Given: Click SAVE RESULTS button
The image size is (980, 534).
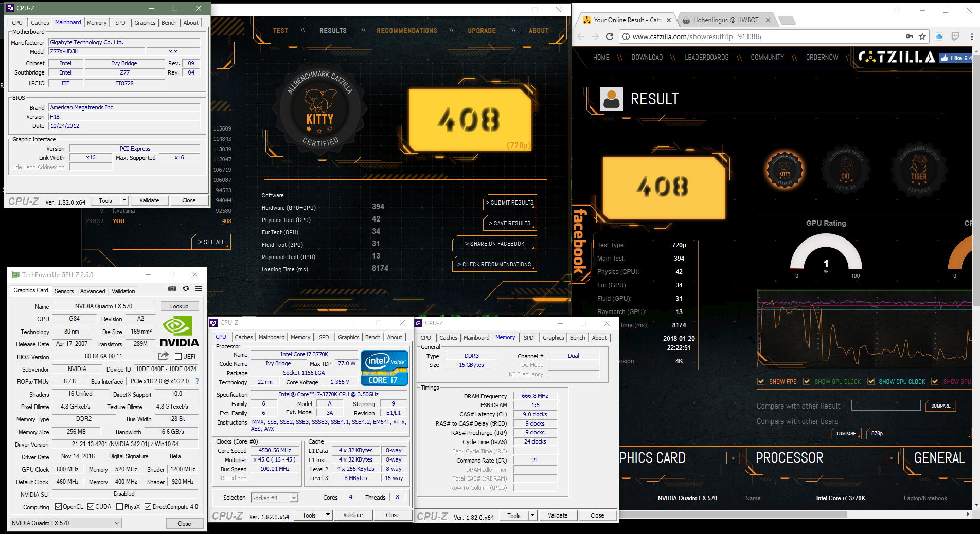Looking at the screenshot, I should tap(510, 223).
